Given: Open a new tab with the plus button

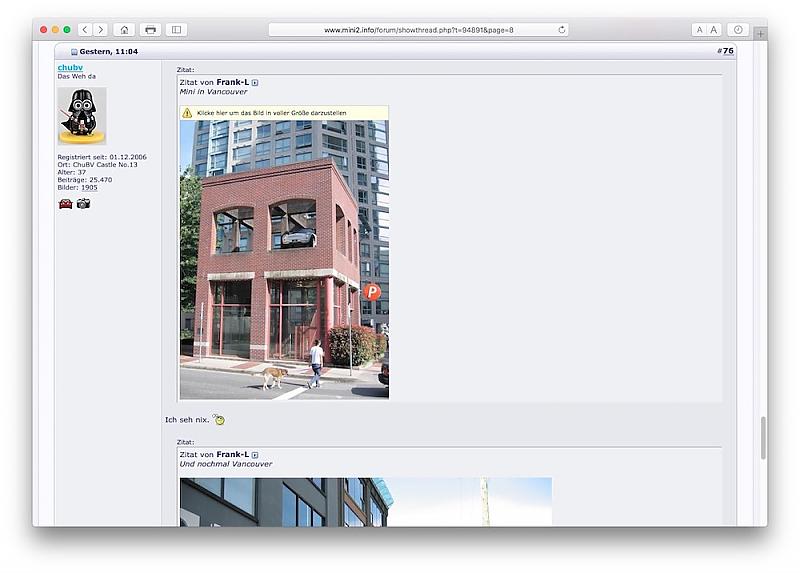Looking at the screenshot, I should [x=761, y=33].
